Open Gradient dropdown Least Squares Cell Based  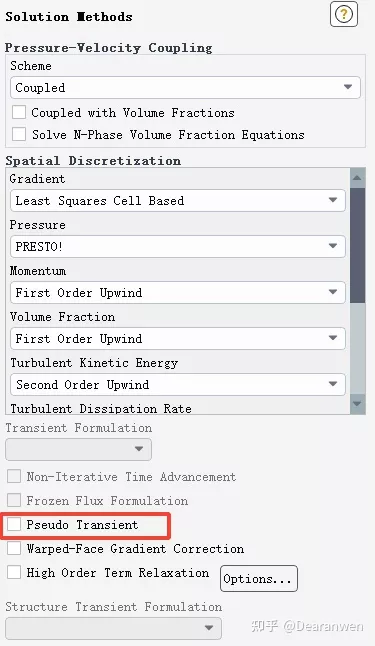(x=178, y=201)
